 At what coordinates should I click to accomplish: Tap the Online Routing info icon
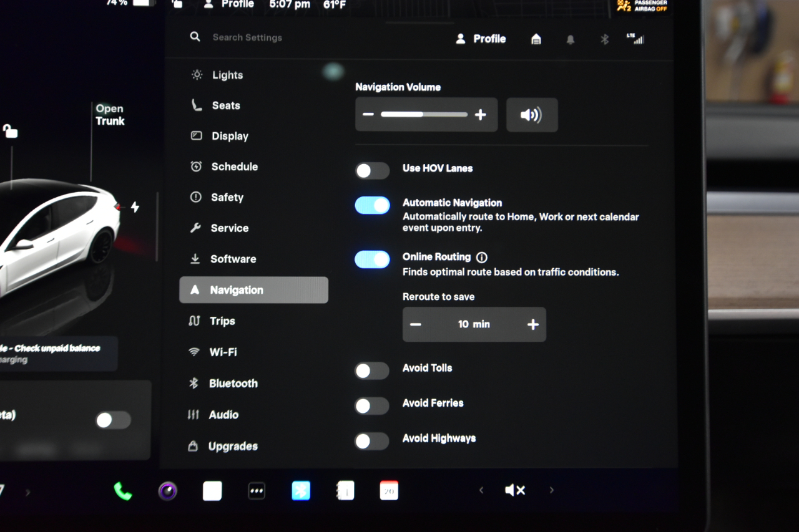click(x=481, y=256)
